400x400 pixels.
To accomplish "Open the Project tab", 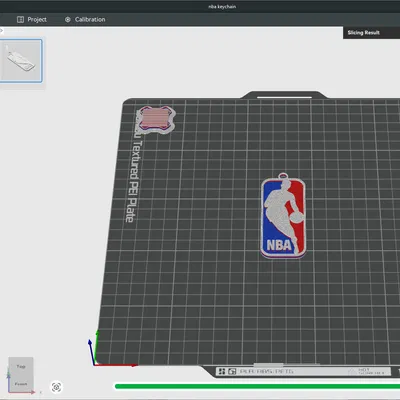I will (x=32, y=20).
